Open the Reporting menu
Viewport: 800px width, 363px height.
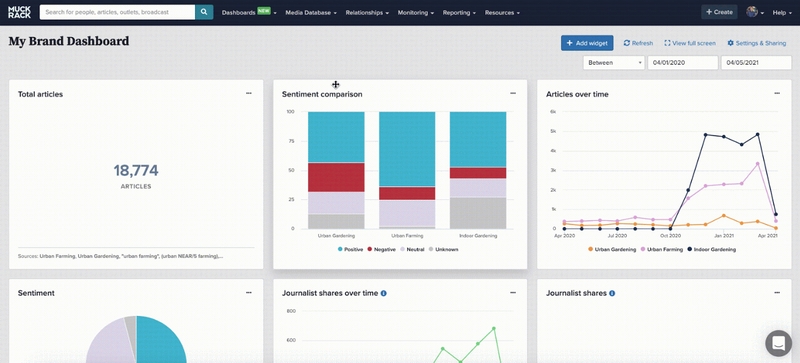point(459,13)
